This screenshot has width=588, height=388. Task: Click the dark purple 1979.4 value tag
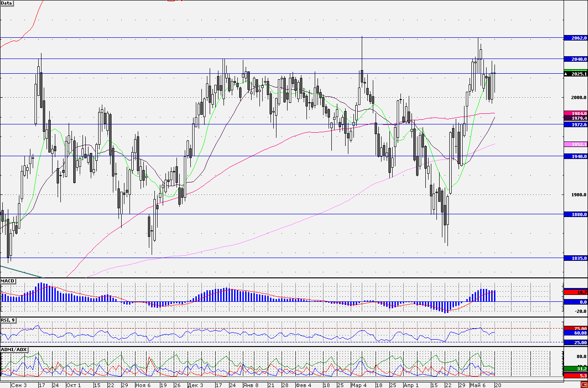pos(576,118)
